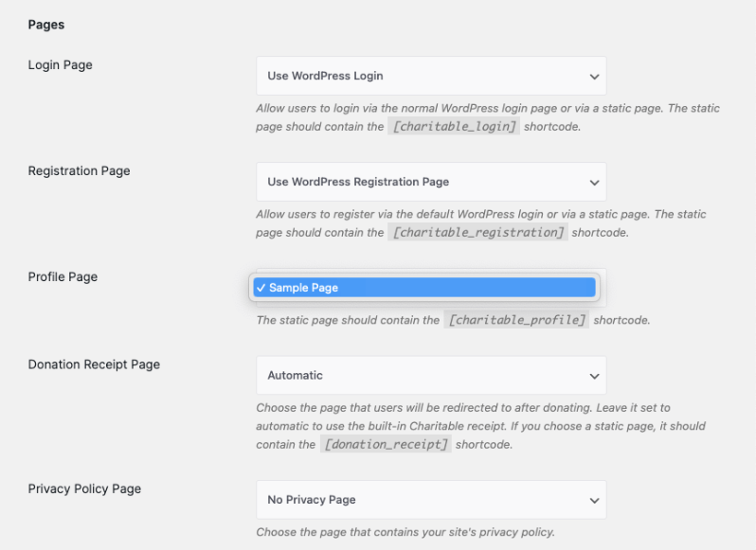This screenshot has width=756, height=550.
Task: Click the Pages section heading
Action: click(x=46, y=25)
